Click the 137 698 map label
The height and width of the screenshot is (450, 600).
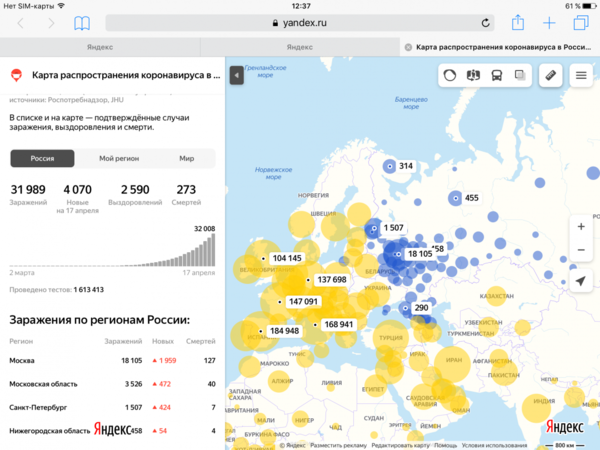tap(332, 280)
